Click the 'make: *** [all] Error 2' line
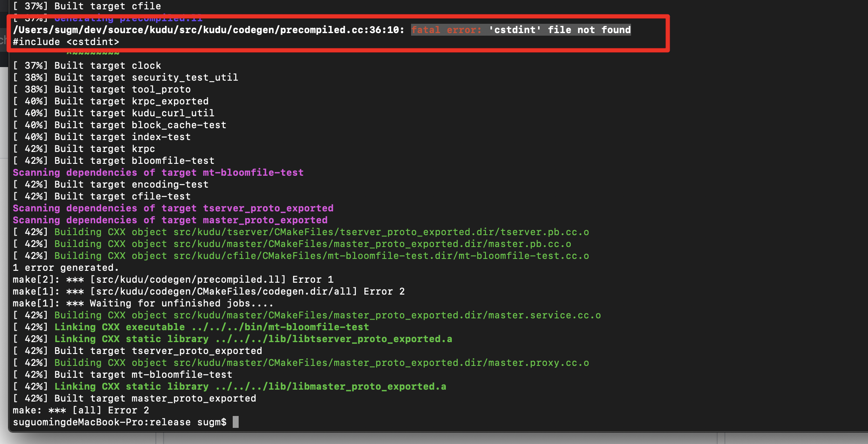 click(81, 410)
